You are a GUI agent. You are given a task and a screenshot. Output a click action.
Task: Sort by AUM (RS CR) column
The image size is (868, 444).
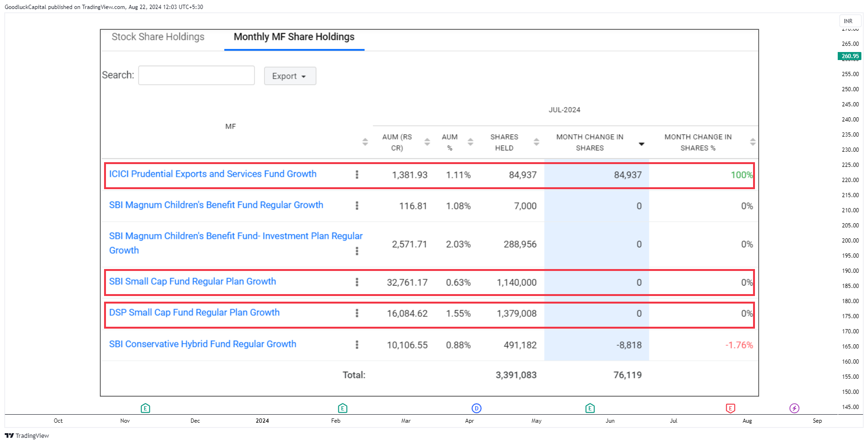[x=427, y=142]
